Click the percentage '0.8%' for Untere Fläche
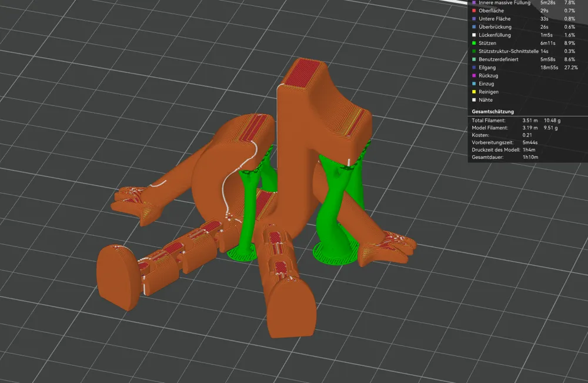This screenshot has width=588, height=383. coord(570,19)
